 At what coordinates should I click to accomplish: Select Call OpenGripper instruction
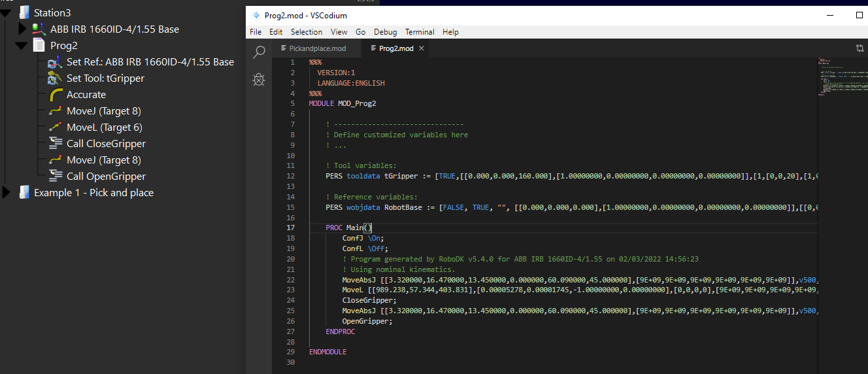click(106, 177)
